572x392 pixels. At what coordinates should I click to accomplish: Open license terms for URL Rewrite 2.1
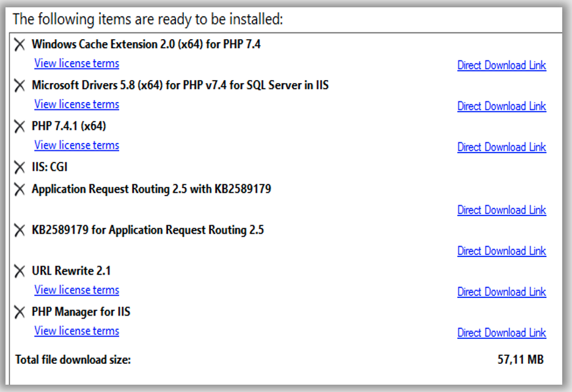click(x=76, y=290)
